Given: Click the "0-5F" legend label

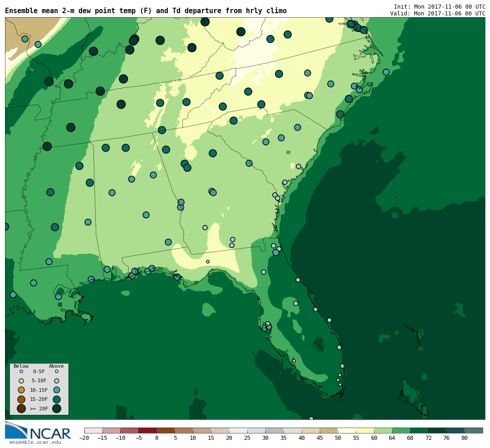Looking at the screenshot, I should [x=39, y=372].
